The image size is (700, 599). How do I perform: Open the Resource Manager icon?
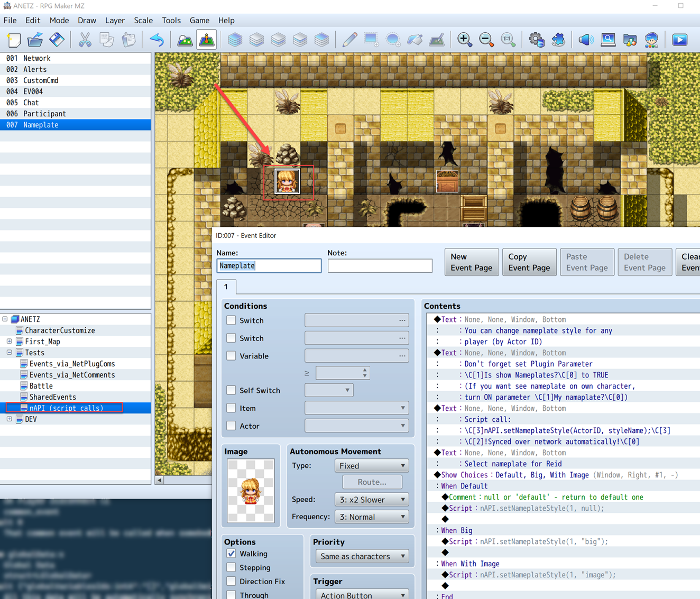[630, 40]
